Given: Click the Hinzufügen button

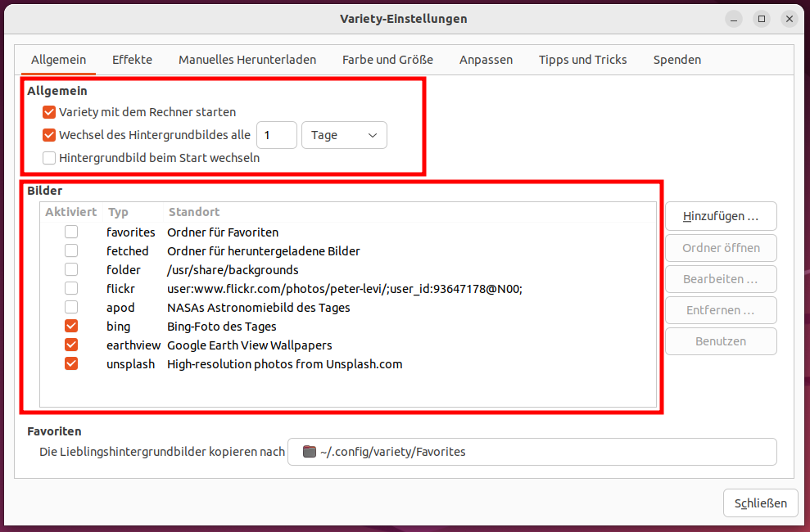Looking at the screenshot, I should coord(721,216).
